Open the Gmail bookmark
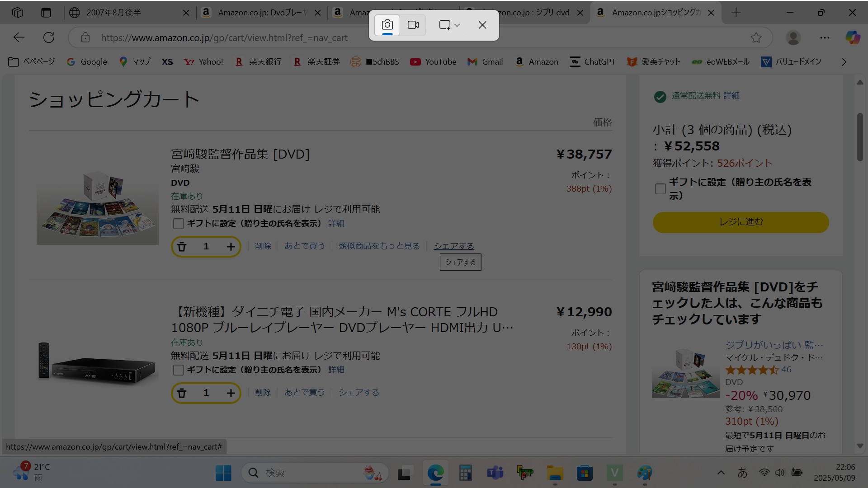The image size is (868, 488). (x=485, y=62)
